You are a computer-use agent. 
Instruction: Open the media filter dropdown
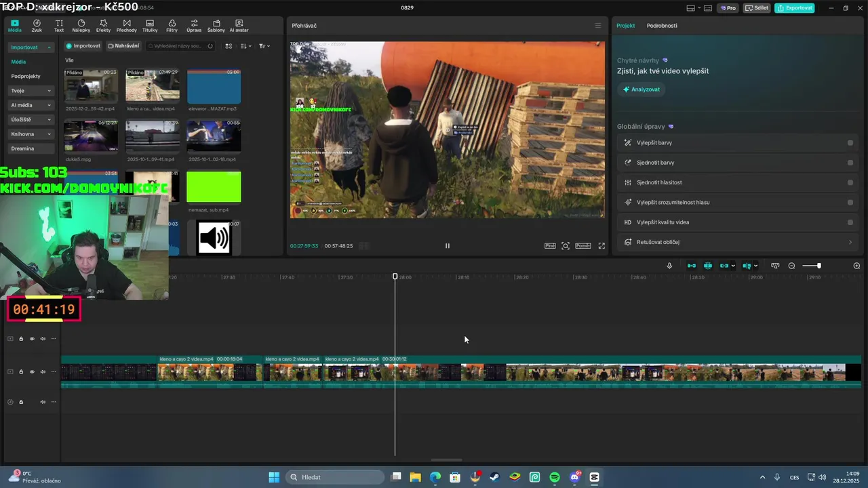264,46
